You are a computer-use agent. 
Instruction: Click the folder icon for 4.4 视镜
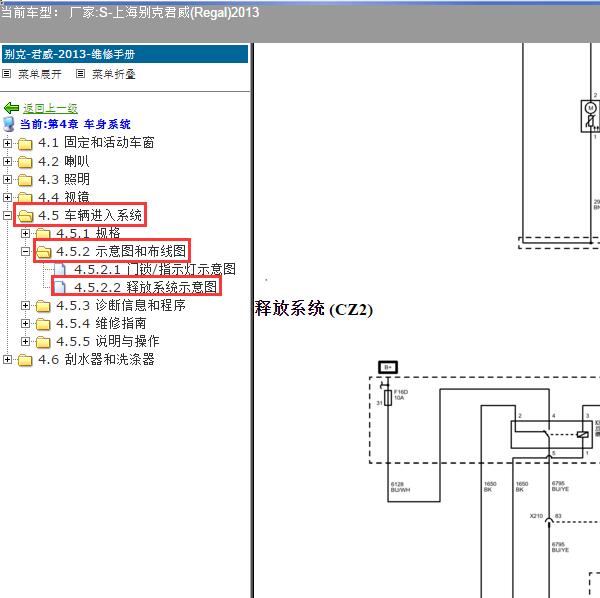(x=25, y=197)
